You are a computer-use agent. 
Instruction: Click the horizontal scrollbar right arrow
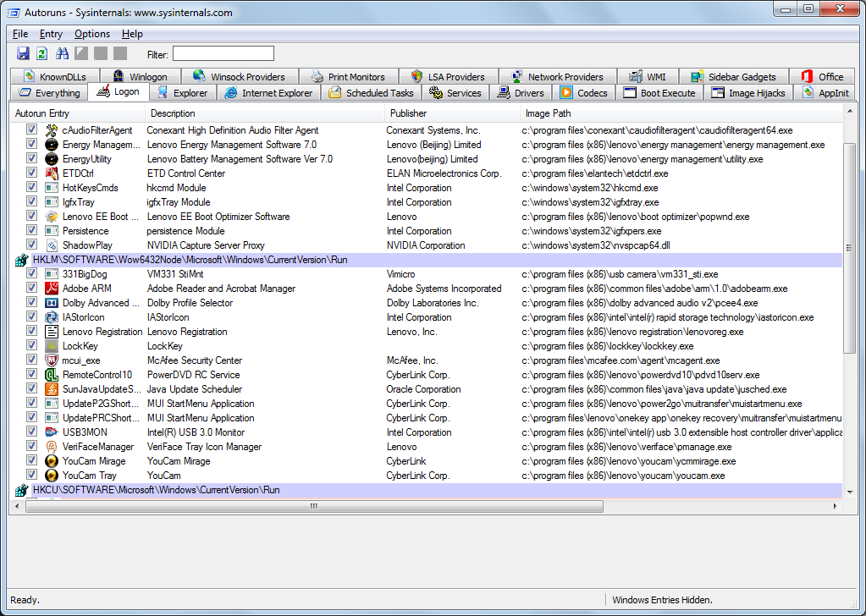click(x=836, y=507)
